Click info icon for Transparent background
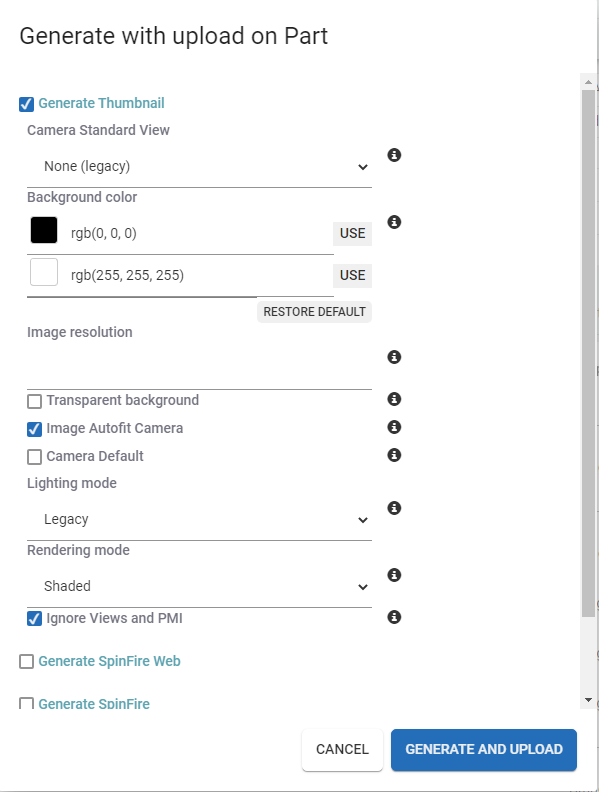The width and height of the screenshot is (599, 792). (394, 399)
